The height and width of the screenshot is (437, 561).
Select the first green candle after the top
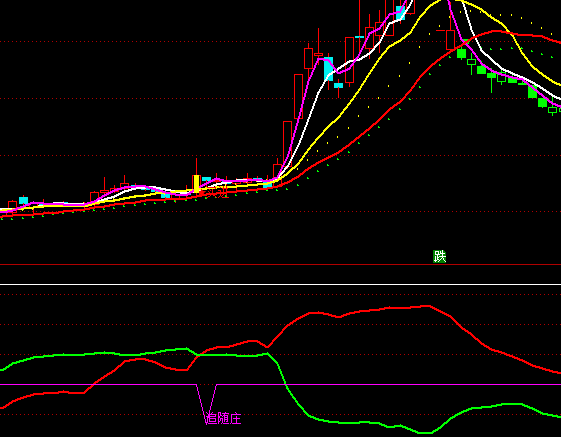coord(462,54)
